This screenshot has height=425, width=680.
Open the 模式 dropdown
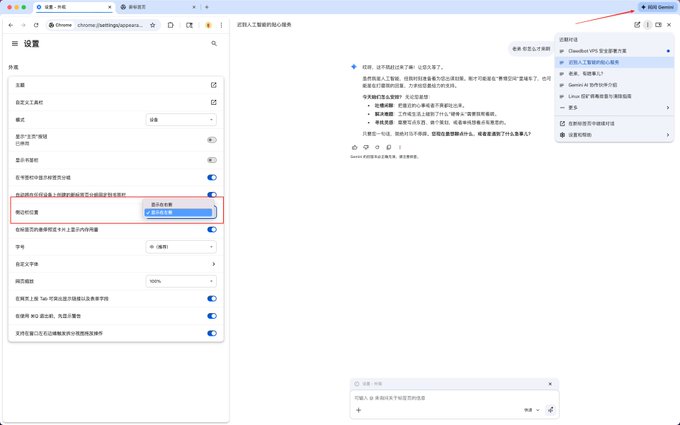click(180, 119)
